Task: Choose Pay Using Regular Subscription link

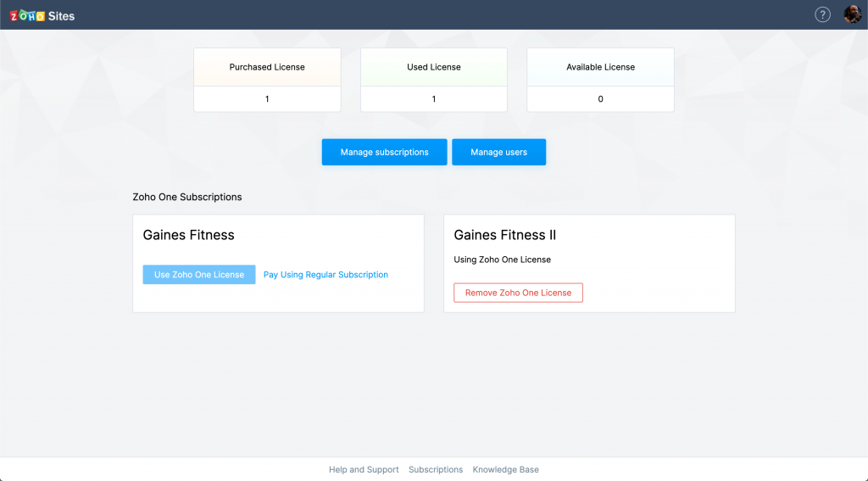Action: tap(325, 275)
